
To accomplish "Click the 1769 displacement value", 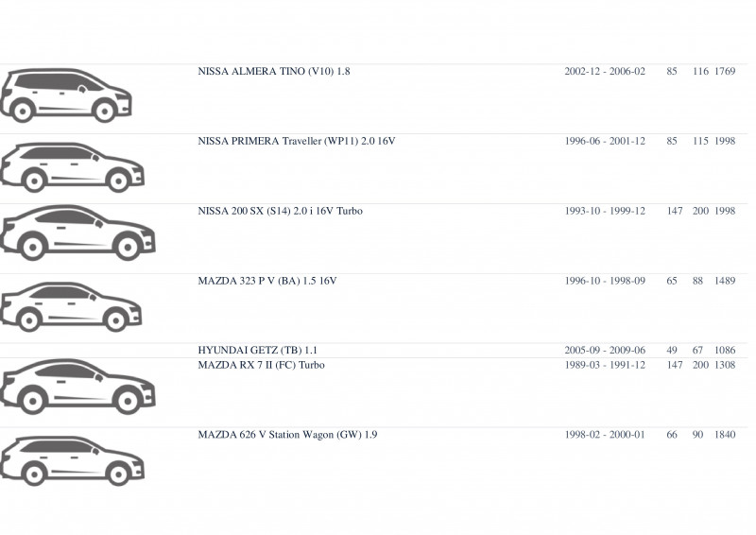I will click(x=725, y=72).
